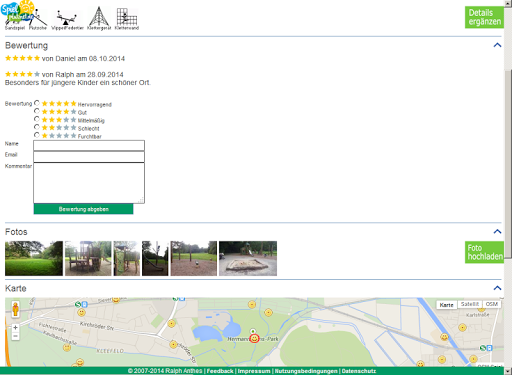
Task: Click the Bewertung abgeben button
Action: click(83, 209)
